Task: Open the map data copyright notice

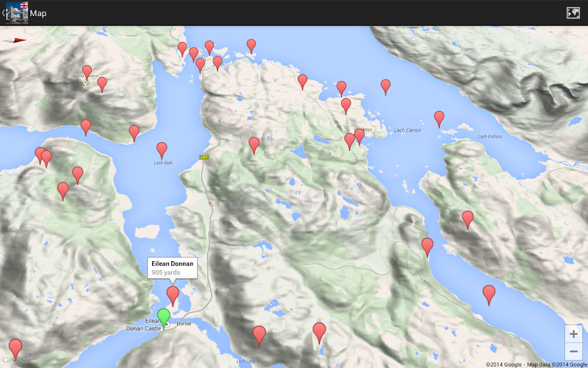Action: 537,364
